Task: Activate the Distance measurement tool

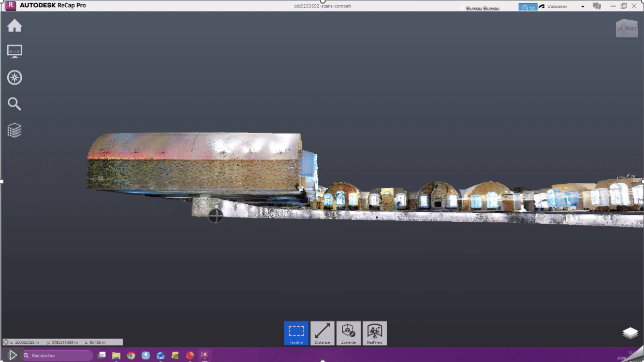Action: click(x=323, y=333)
